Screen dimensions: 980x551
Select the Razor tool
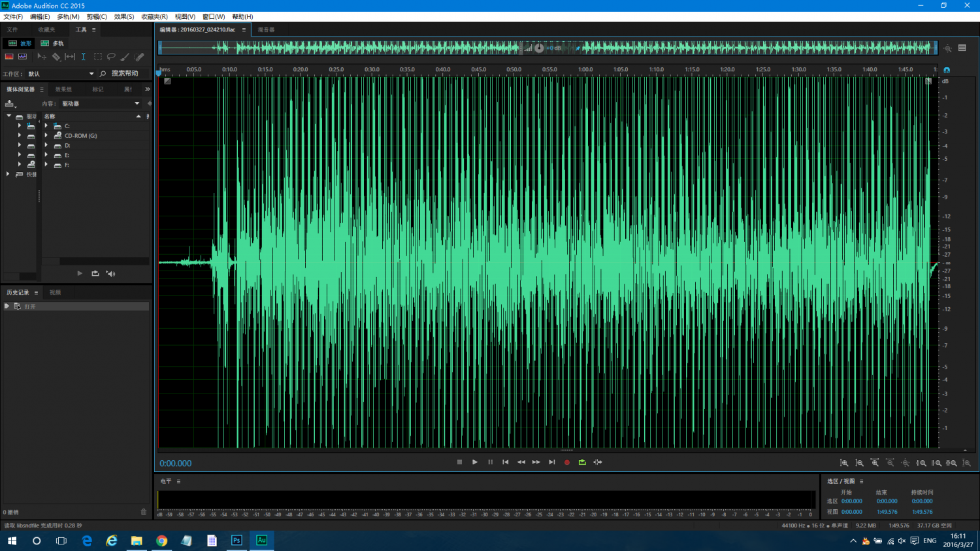click(56, 57)
